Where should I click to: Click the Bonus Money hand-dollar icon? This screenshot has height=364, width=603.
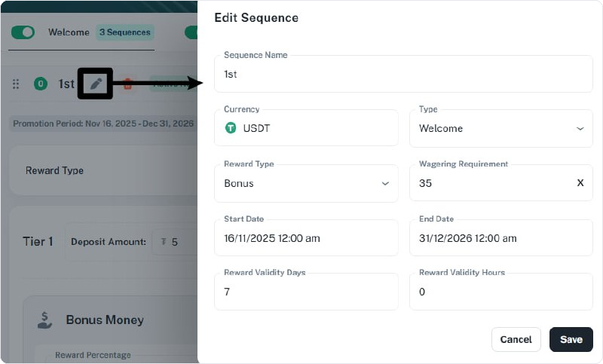click(44, 320)
